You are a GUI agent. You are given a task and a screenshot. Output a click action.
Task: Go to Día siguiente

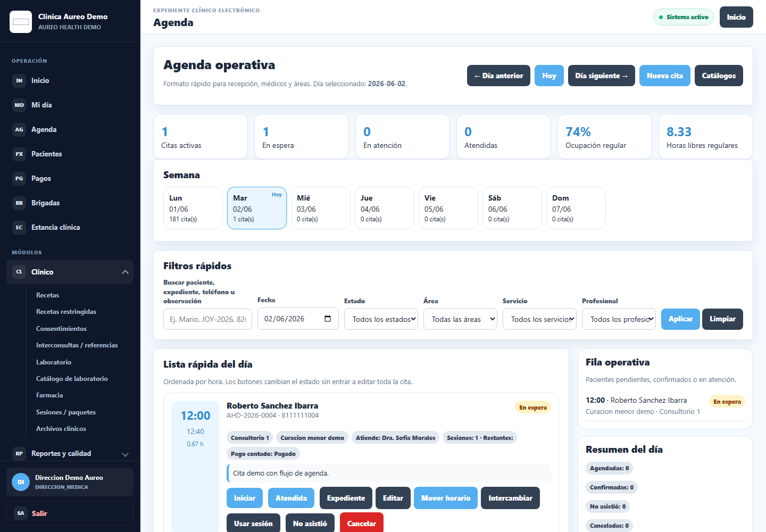(602, 76)
